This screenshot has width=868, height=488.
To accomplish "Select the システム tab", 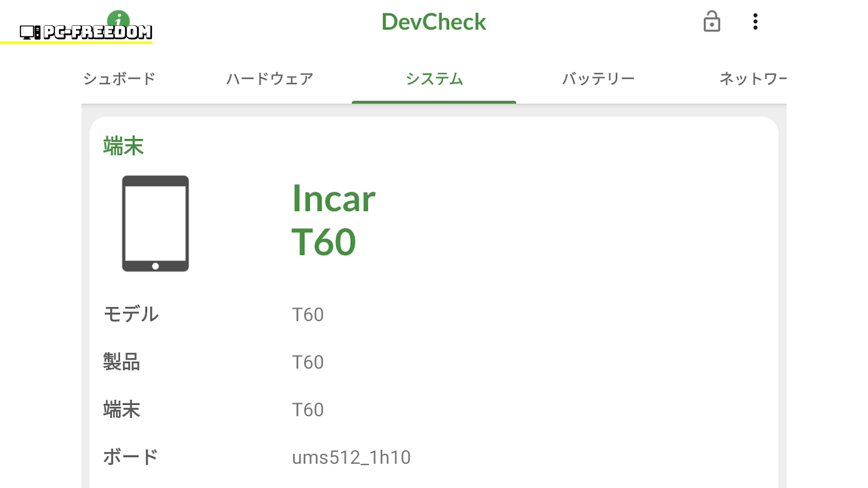I will (434, 79).
